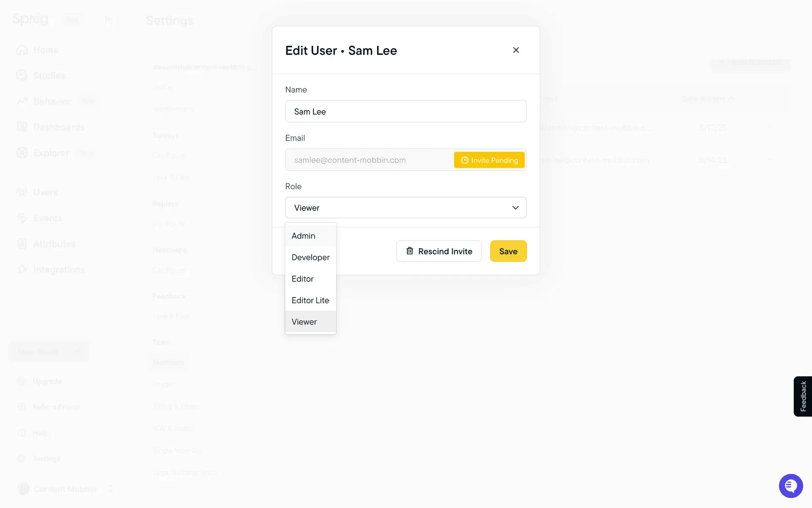
Task: Choose Viewer in the role list
Action: coord(304,322)
